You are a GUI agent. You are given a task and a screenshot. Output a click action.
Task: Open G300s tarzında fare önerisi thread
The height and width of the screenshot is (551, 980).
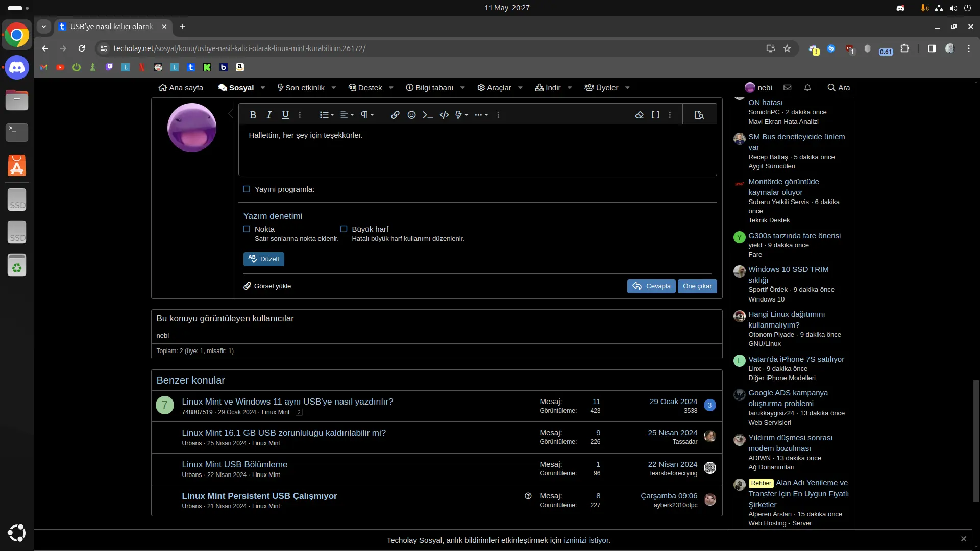click(794, 236)
